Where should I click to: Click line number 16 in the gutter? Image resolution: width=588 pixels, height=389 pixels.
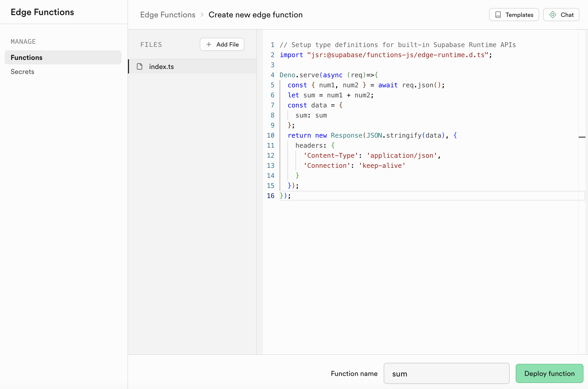coord(271,196)
